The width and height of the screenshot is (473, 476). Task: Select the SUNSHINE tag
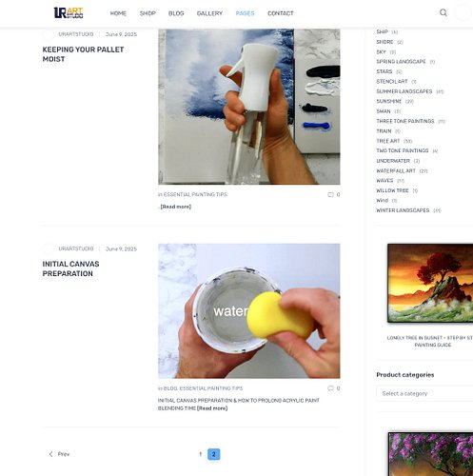389,101
